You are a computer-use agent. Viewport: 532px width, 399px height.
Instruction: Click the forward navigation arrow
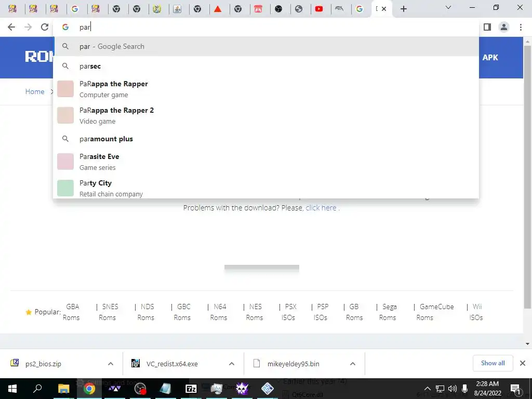tap(28, 27)
